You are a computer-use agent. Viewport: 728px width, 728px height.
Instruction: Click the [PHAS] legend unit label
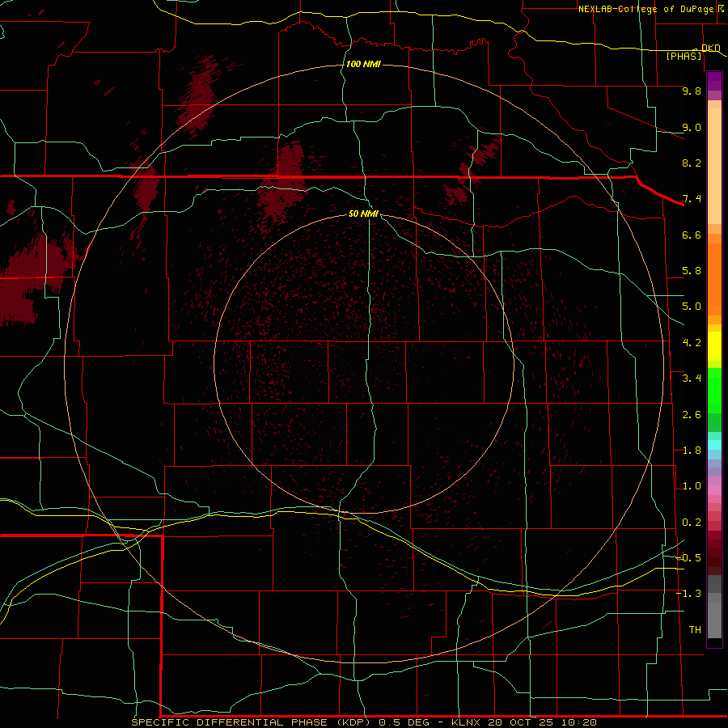point(684,56)
